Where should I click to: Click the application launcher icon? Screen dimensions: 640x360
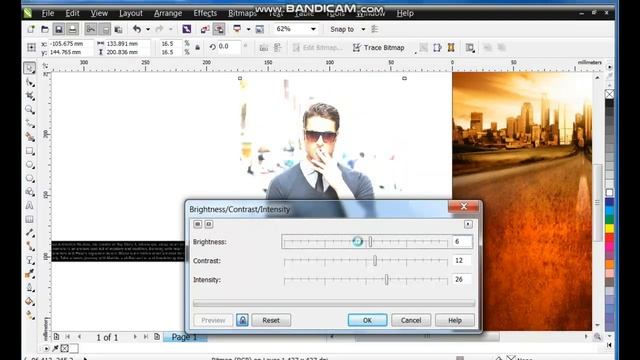[x=237, y=29]
